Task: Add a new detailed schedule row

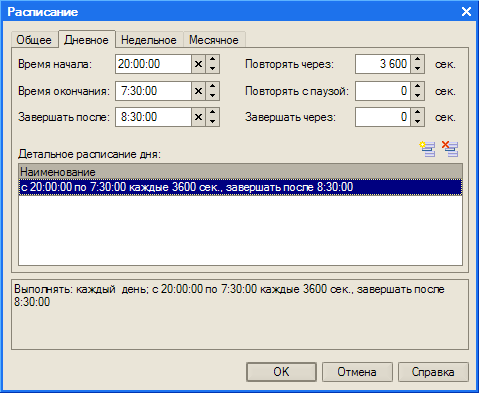Action: click(x=427, y=149)
